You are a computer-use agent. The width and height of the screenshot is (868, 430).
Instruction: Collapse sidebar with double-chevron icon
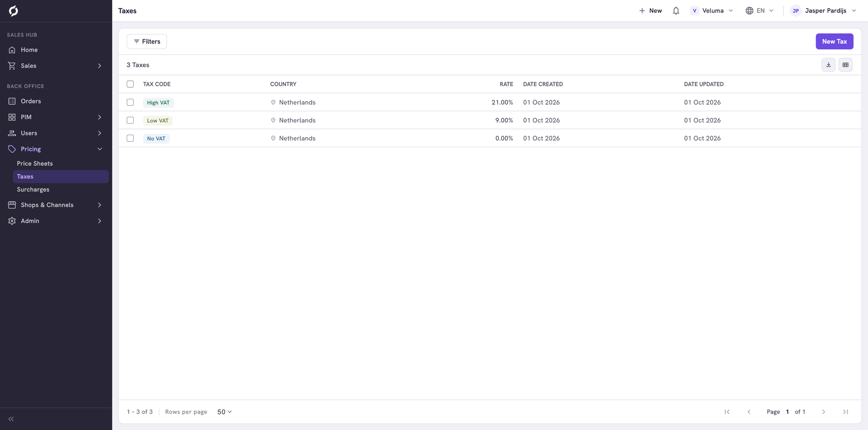11,419
